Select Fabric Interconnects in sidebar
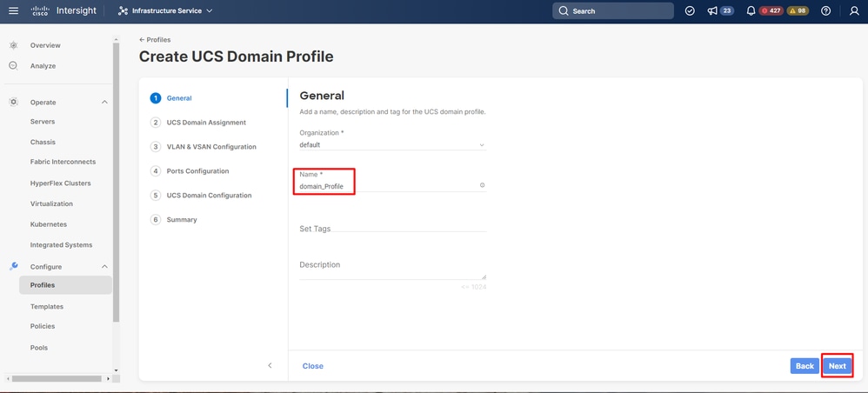The image size is (868, 393). coord(63,162)
